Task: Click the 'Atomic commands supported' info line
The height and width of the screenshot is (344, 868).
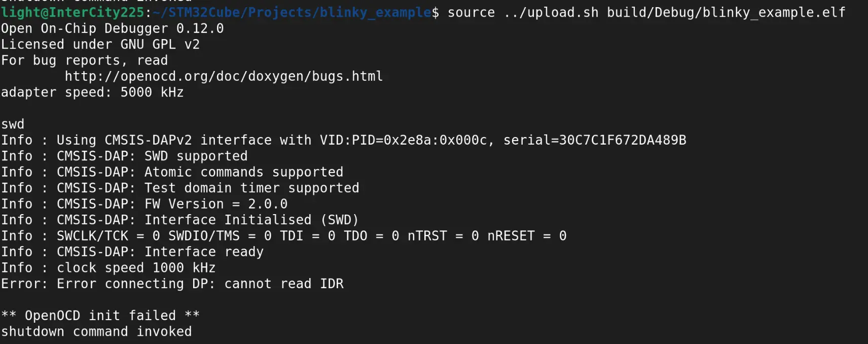Action: (243, 172)
